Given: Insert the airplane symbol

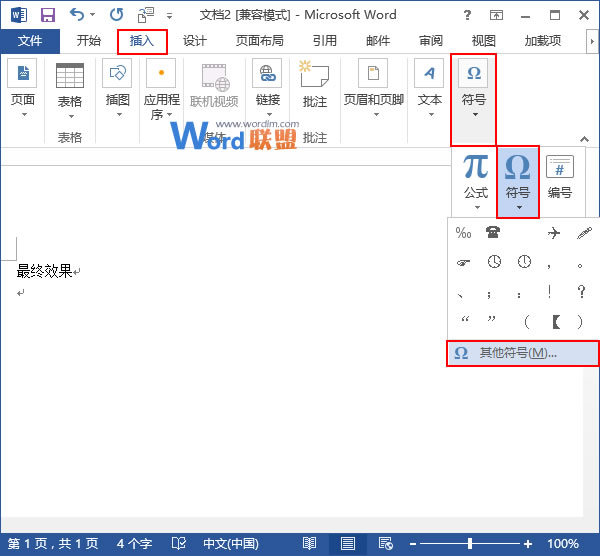Looking at the screenshot, I should (x=553, y=232).
